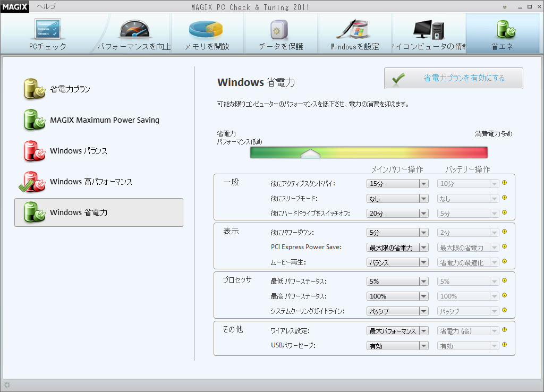Click the メインパワー操作 column header
The width and height of the screenshot is (544, 392).
[x=397, y=169]
